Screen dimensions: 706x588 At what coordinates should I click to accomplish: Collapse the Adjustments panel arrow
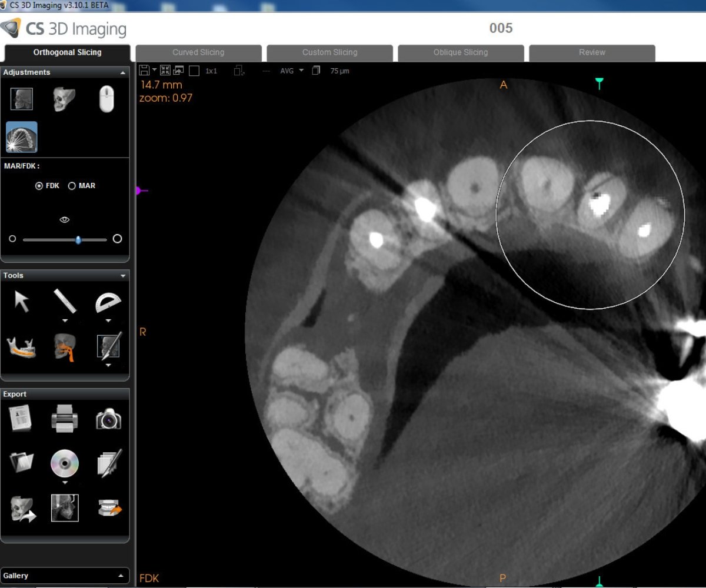[x=123, y=72]
